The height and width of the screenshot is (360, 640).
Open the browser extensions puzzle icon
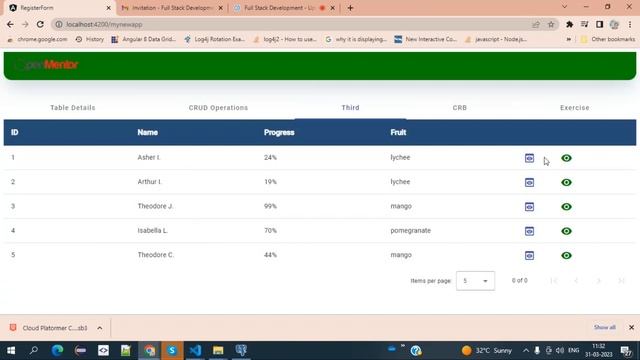pyautogui.click(x=569, y=24)
